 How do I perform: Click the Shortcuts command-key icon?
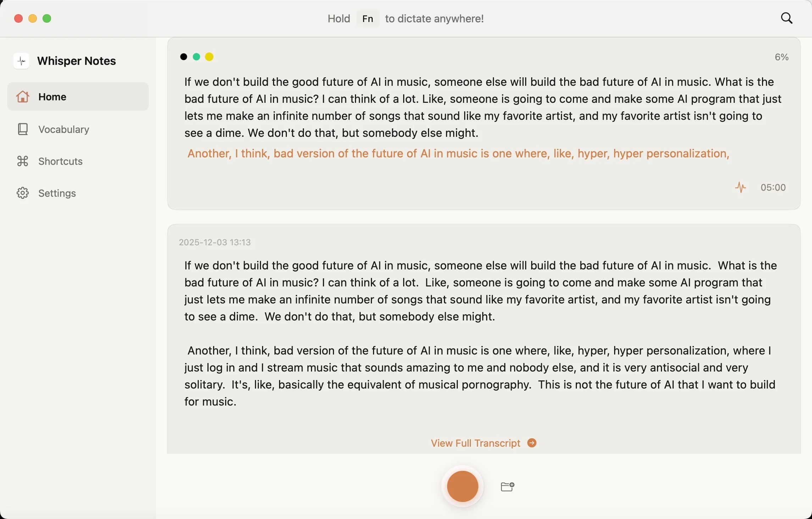[22, 161]
